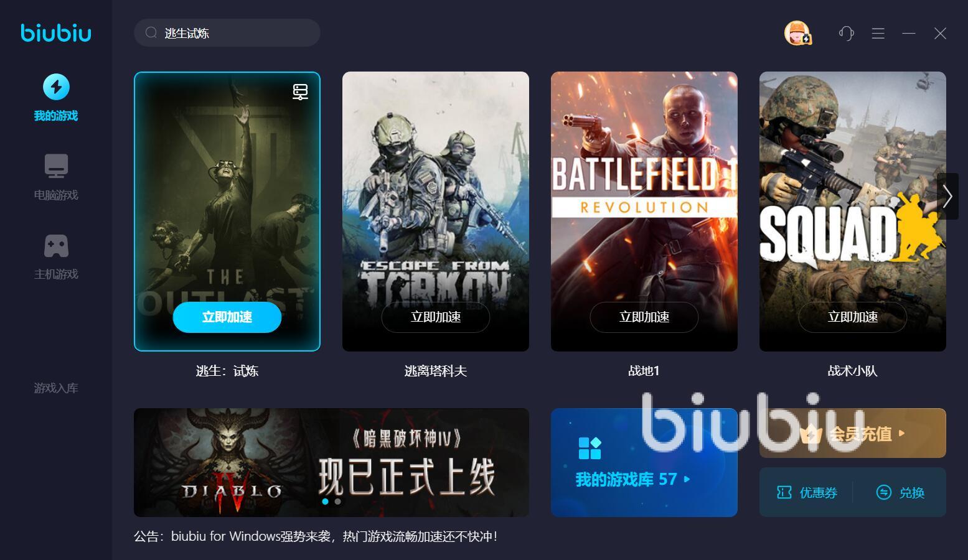This screenshot has width=968, height=560.
Task: Select the 电脑游戏 monitor icon
Action: (56, 166)
